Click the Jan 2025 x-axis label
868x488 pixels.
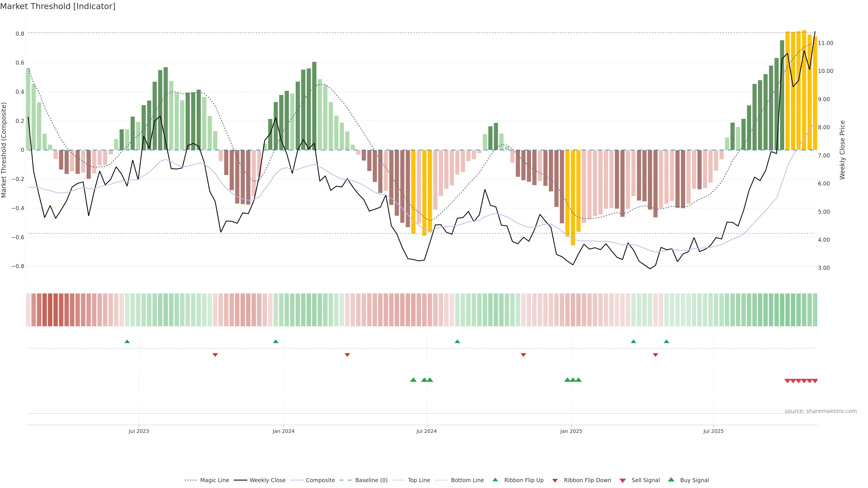(x=571, y=431)
